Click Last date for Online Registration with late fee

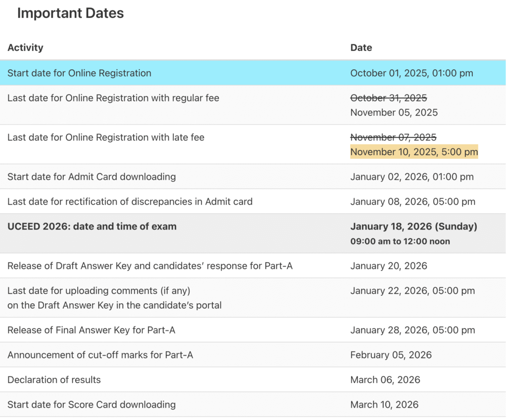coord(106,138)
